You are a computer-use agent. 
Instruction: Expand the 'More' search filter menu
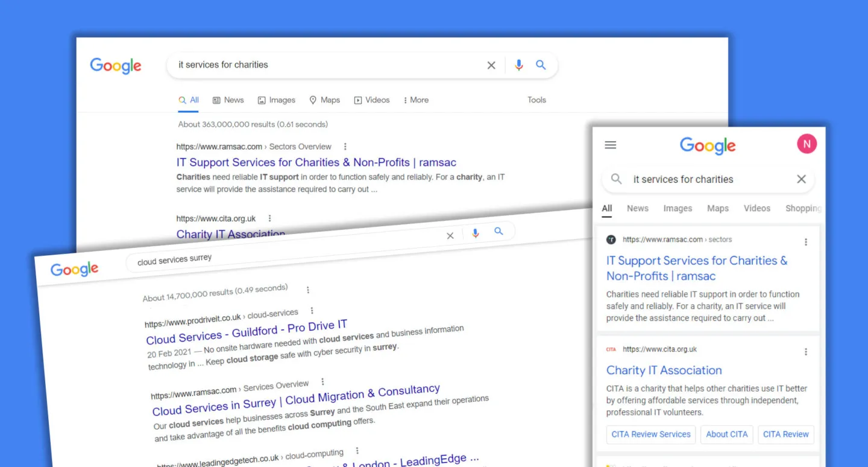416,100
